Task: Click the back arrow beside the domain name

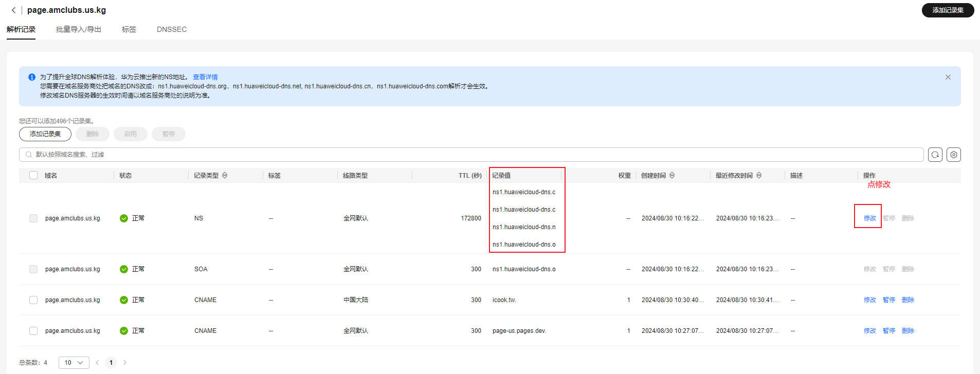Action: [14, 10]
